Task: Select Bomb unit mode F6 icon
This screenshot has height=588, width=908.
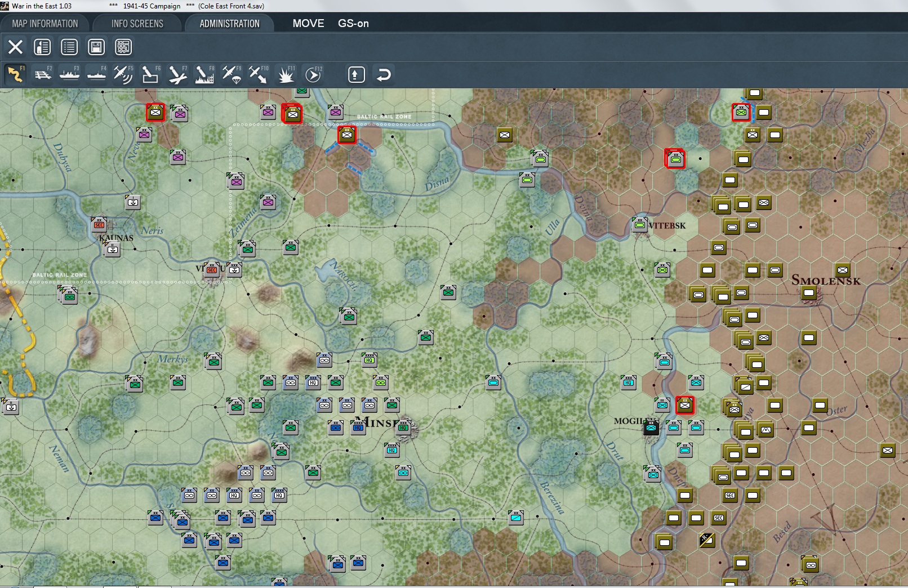Action: (150, 74)
